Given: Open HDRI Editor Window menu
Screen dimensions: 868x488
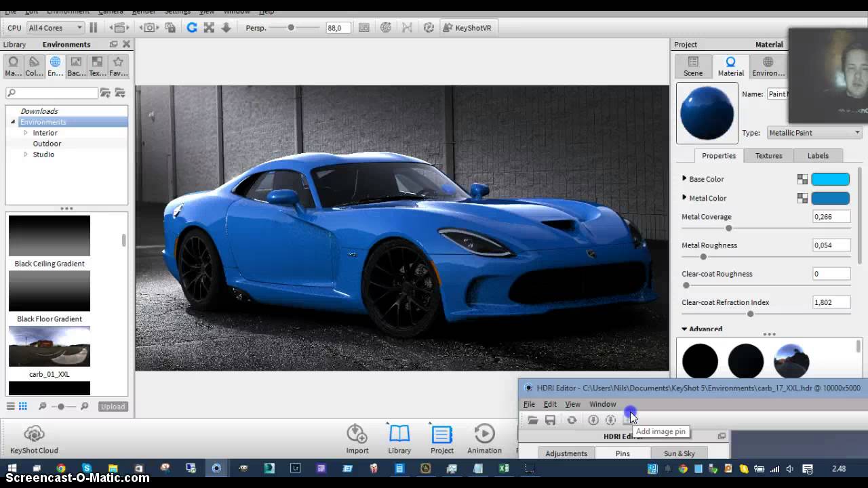Looking at the screenshot, I should pyautogui.click(x=602, y=404).
